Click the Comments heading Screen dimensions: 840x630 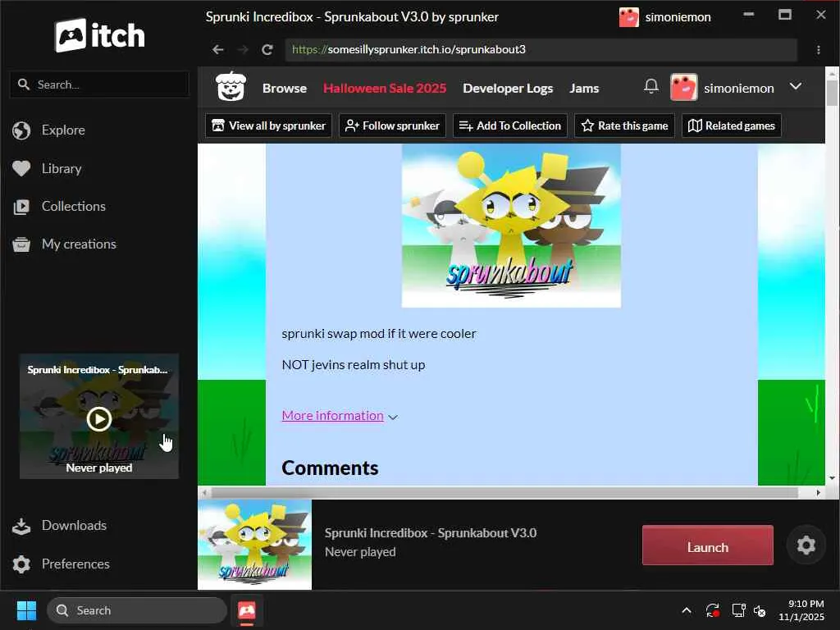(330, 468)
